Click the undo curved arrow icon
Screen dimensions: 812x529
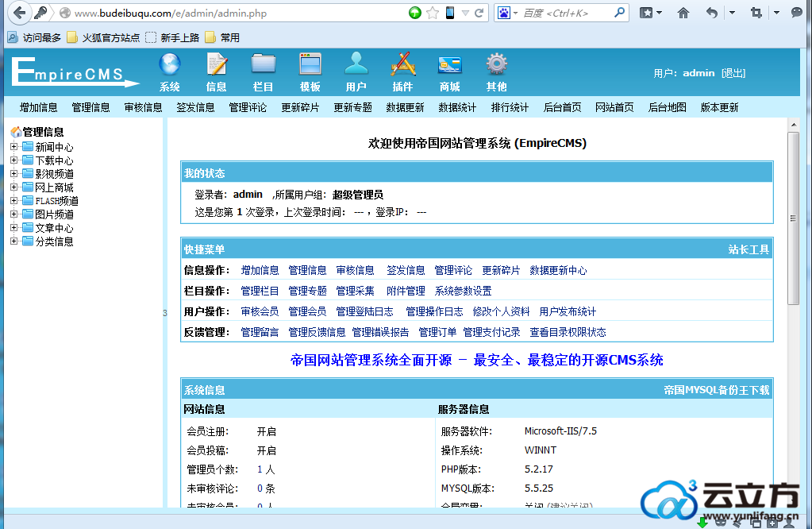712,13
